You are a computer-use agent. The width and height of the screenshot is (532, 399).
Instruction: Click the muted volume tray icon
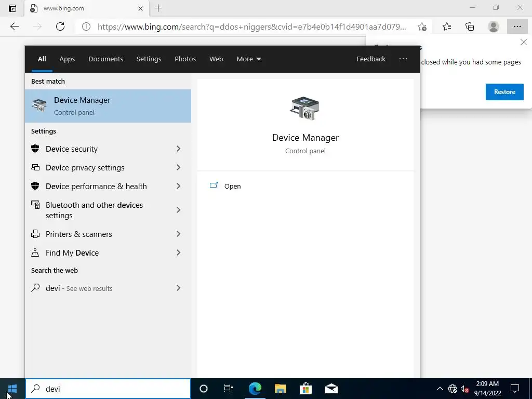tap(464, 389)
